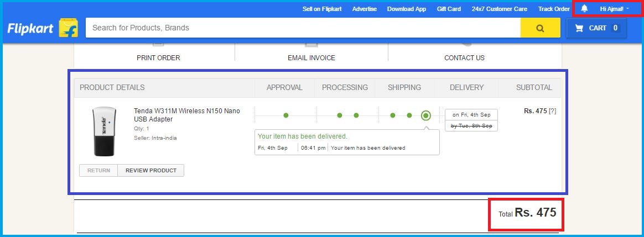Click the 'on Fri, 4th Sep' delivery date

point(471,115)
